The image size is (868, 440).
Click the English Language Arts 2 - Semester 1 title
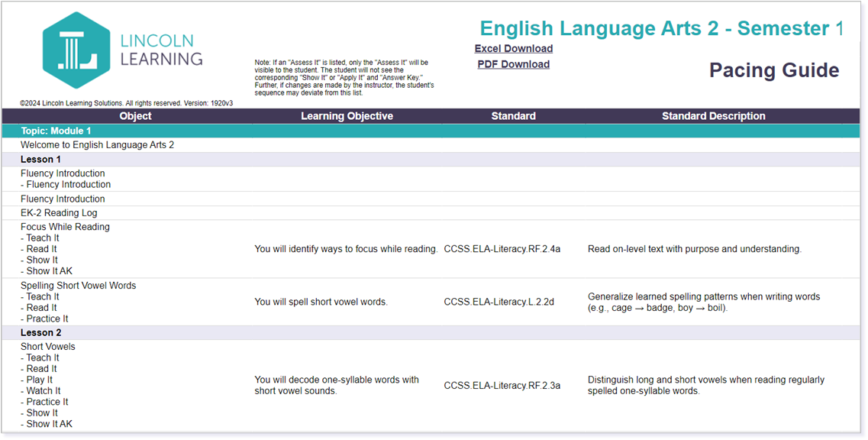point(661,29)
